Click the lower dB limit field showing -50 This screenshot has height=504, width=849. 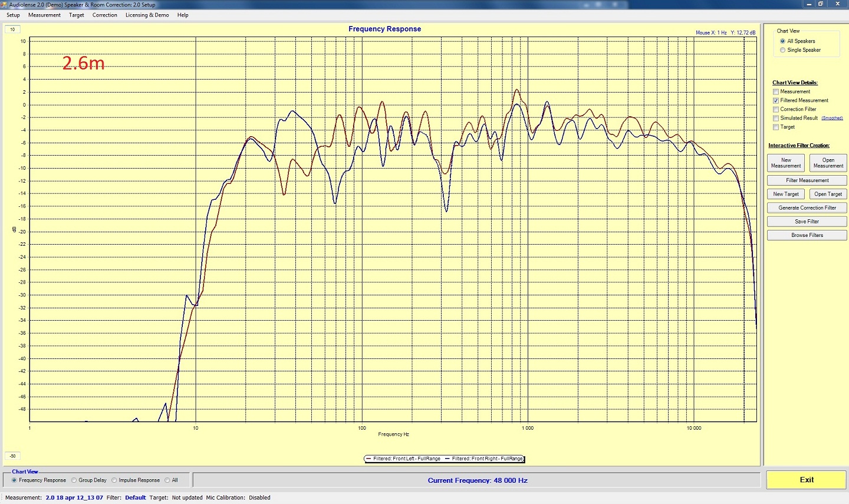(x=12, y=456)
